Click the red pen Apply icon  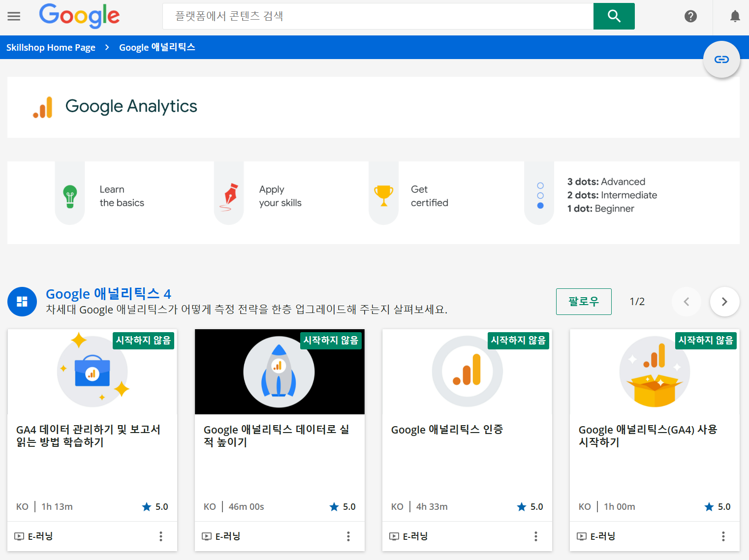pyautogui.click(x=229, y=196)
